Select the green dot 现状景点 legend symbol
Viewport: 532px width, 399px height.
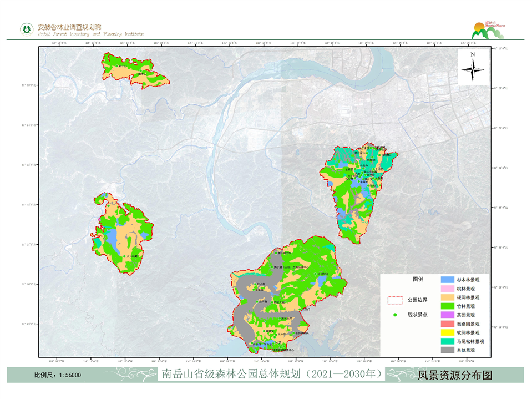(x=395, y=315)
